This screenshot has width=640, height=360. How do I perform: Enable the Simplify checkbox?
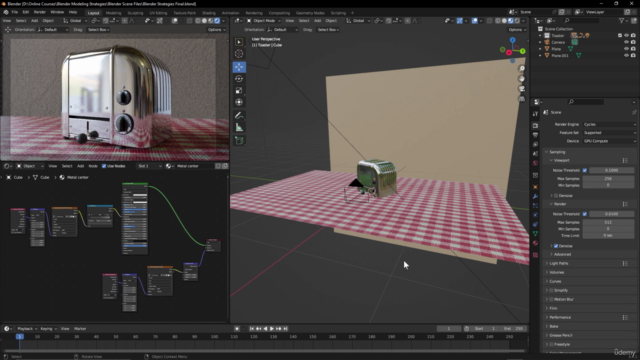click(x=551, y=290)
